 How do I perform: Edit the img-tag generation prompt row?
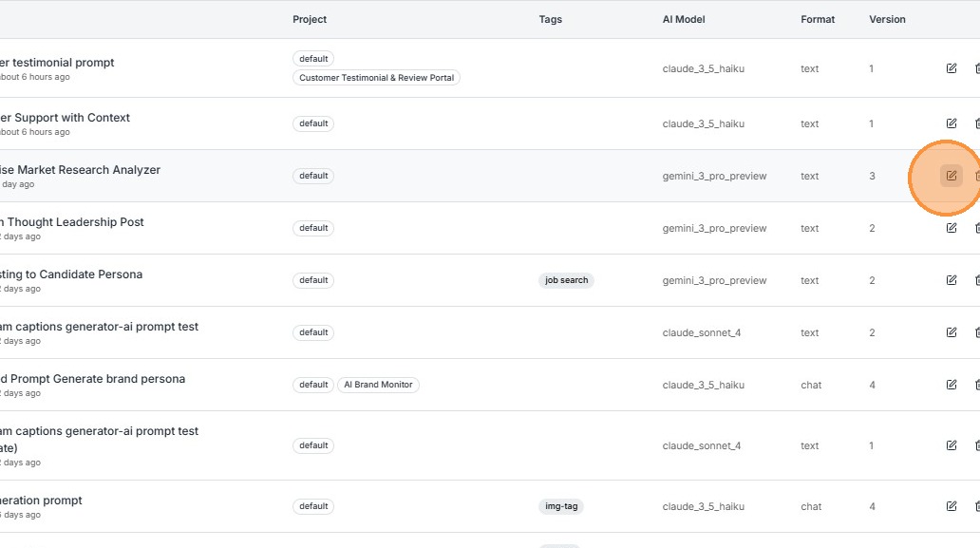pyautogui.click(x=951, y=506)
